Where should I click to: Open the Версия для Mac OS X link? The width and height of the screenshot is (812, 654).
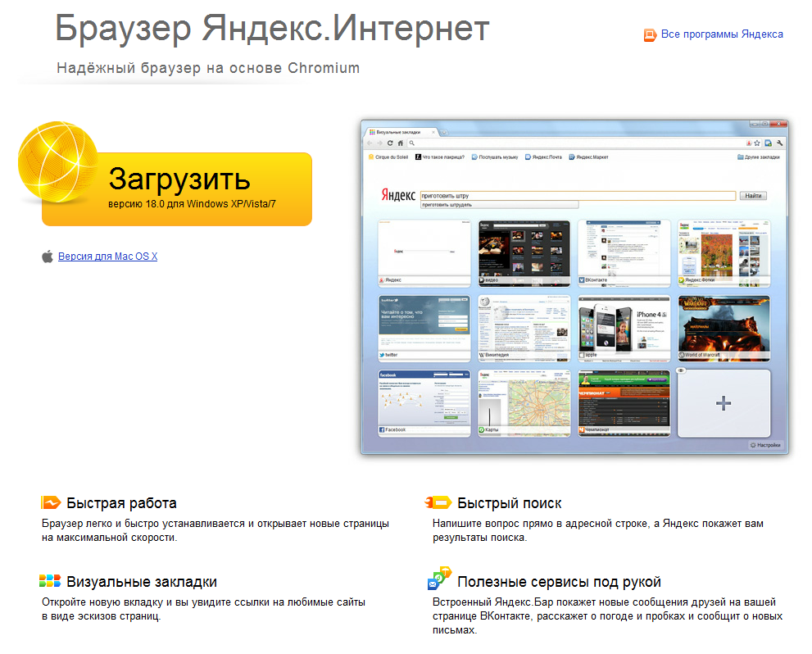click(107, 257)
